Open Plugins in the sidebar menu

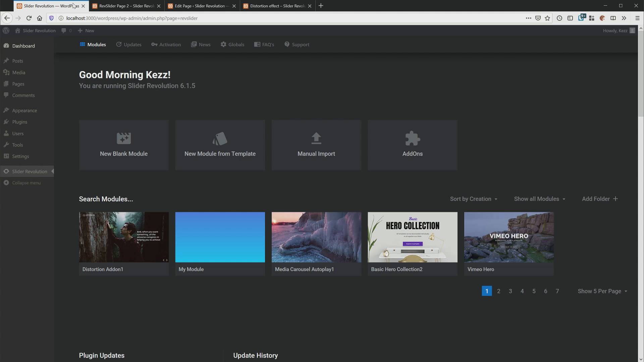(19, 122)
